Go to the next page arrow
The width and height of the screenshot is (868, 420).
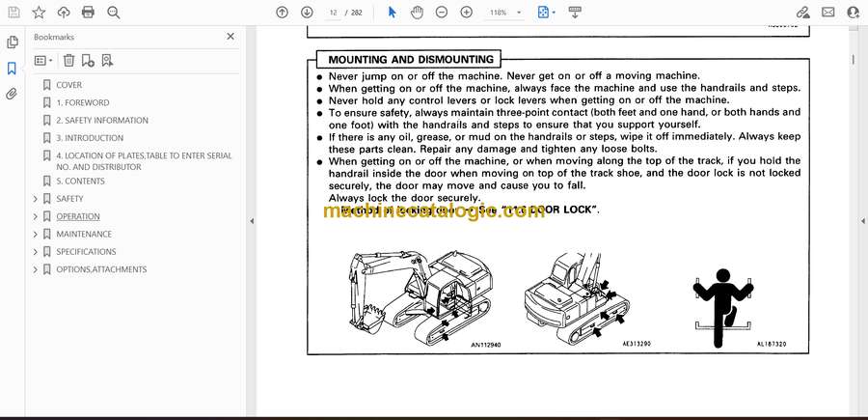coord(307,12)
